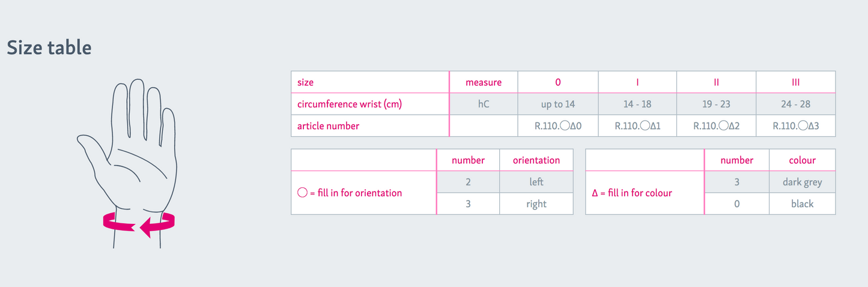This screenshot has height=287, width=868.
Task: Select the size 0 column header
Action: click(x=558, y=82)
